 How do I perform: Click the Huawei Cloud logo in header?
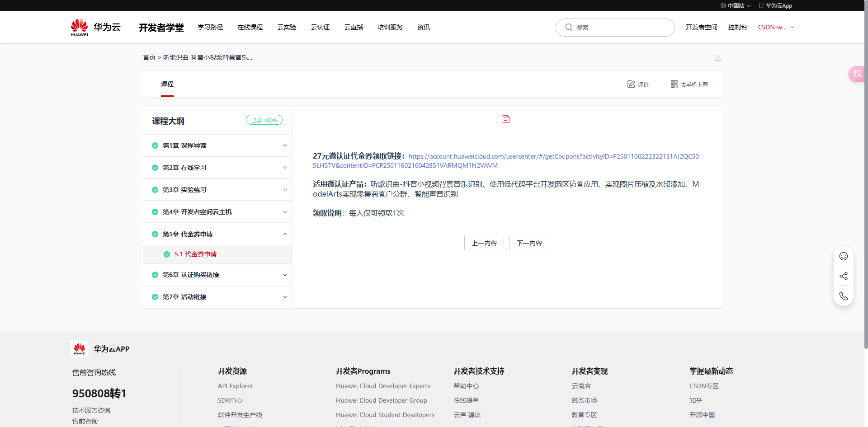(x=95, y=28)
